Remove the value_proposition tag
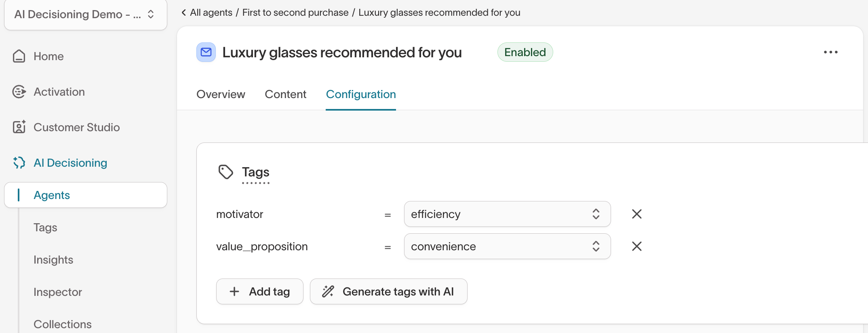Screen dimensions: 868x333 coord(636,246)
